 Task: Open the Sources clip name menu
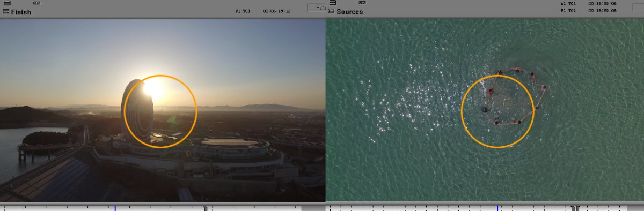350,12
